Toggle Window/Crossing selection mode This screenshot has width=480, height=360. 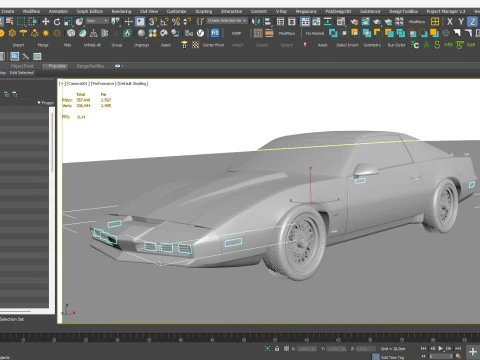32,22
